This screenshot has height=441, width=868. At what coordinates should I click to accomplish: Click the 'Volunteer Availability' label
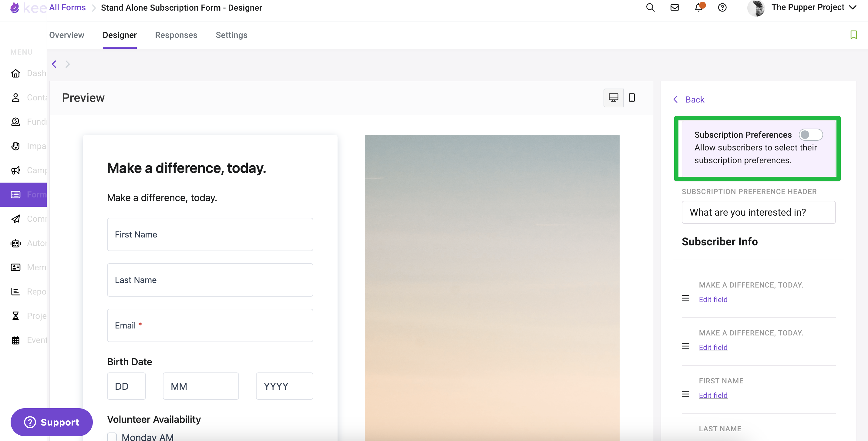[x=154, y=419]
